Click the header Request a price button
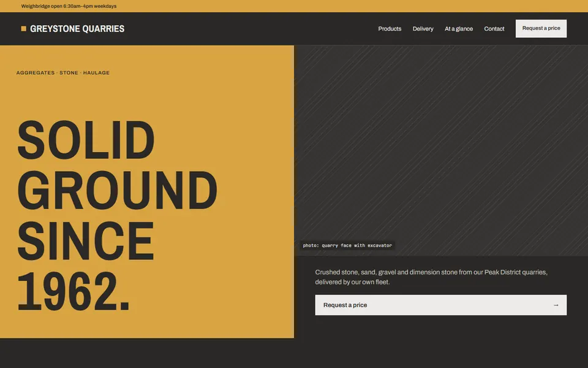 541,29
